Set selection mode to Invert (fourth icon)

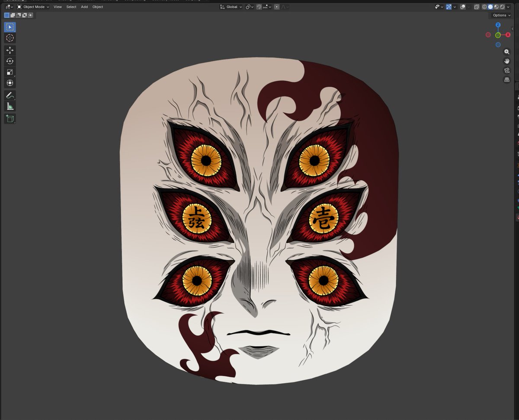tap(25, 15)
